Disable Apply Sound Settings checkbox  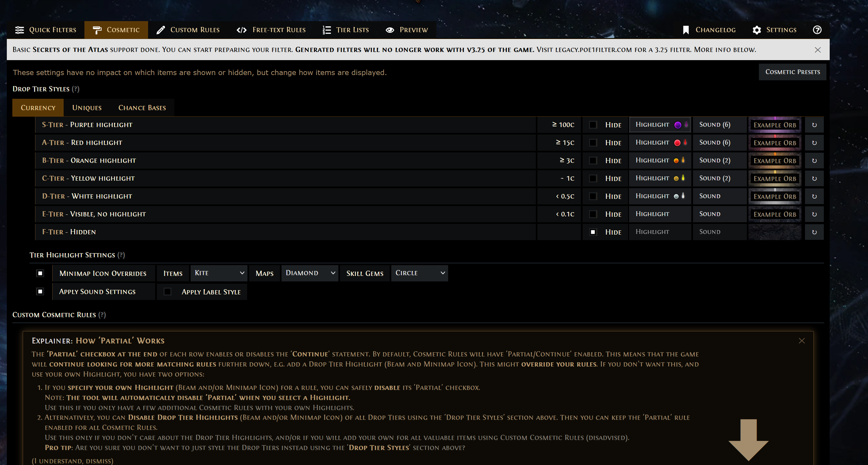[x=40, y=292]
